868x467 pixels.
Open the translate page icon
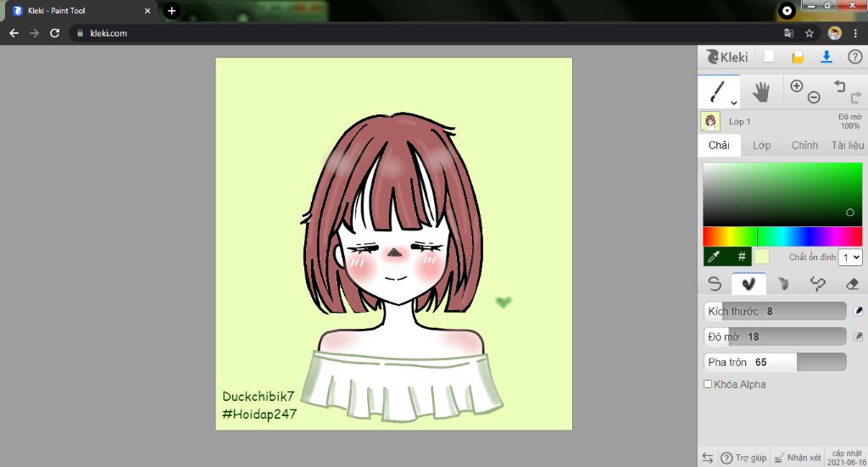pos(789,33)
